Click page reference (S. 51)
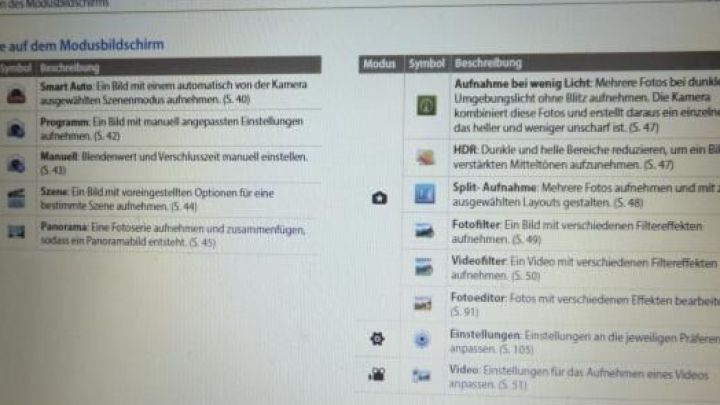 point(512,384)
